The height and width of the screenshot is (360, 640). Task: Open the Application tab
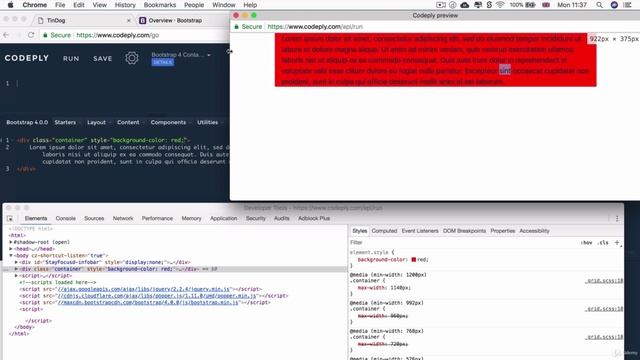click(224, 219)
